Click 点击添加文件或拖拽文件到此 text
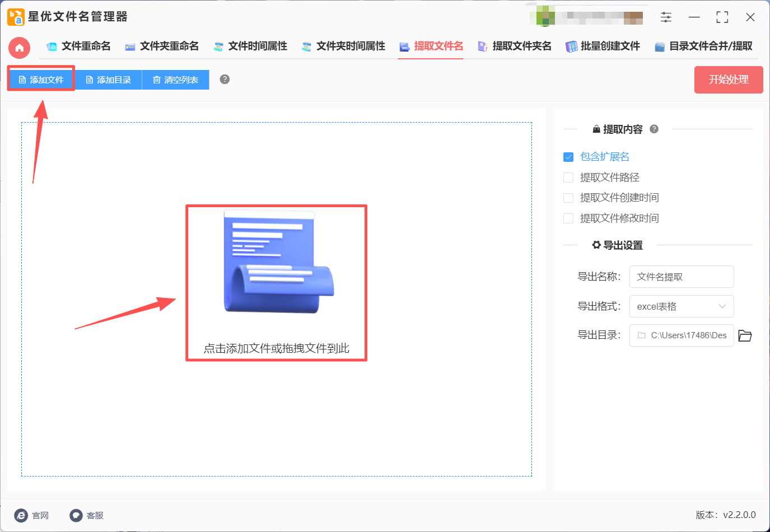770x532 pixels. (x=276, y=348)
